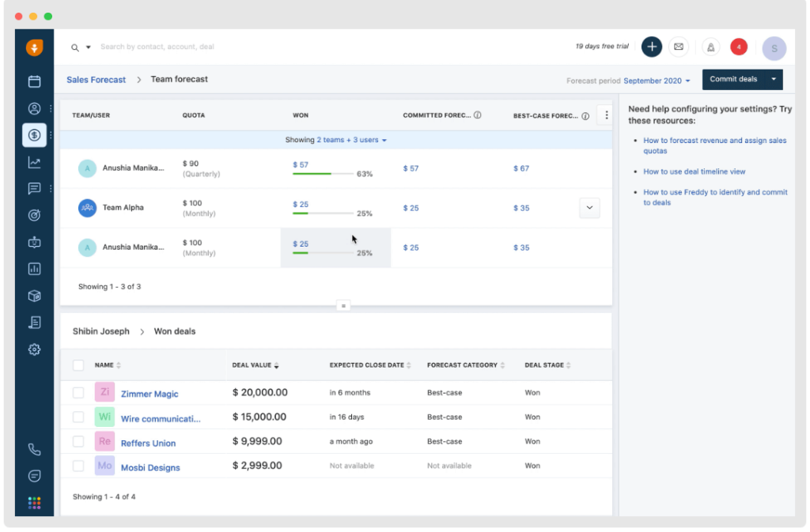
Task: Open the contacts icon in sidebar
Action: point(34,108)
